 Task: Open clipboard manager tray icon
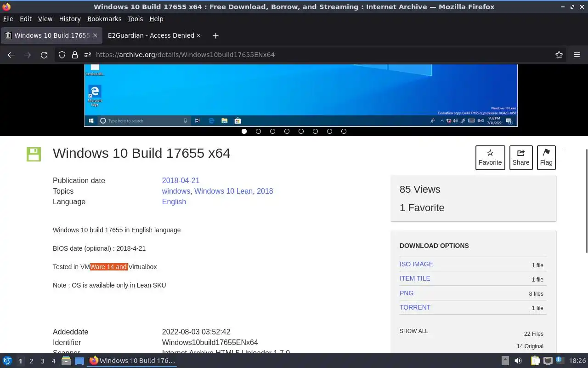(535, 361)
